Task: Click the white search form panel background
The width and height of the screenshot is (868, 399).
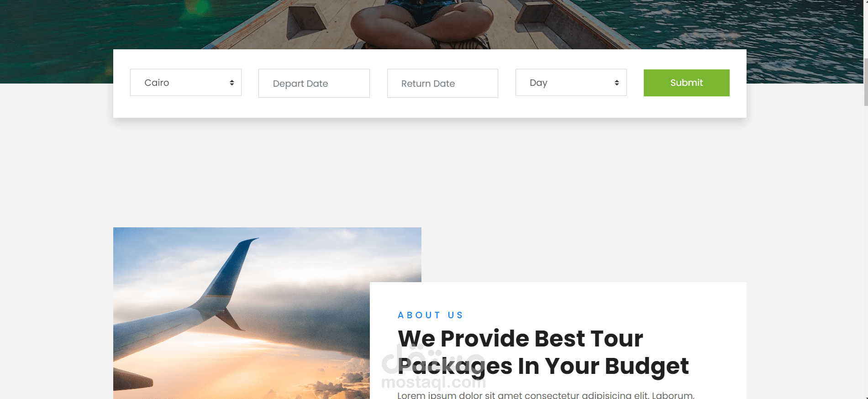Action: pos(430,107)
